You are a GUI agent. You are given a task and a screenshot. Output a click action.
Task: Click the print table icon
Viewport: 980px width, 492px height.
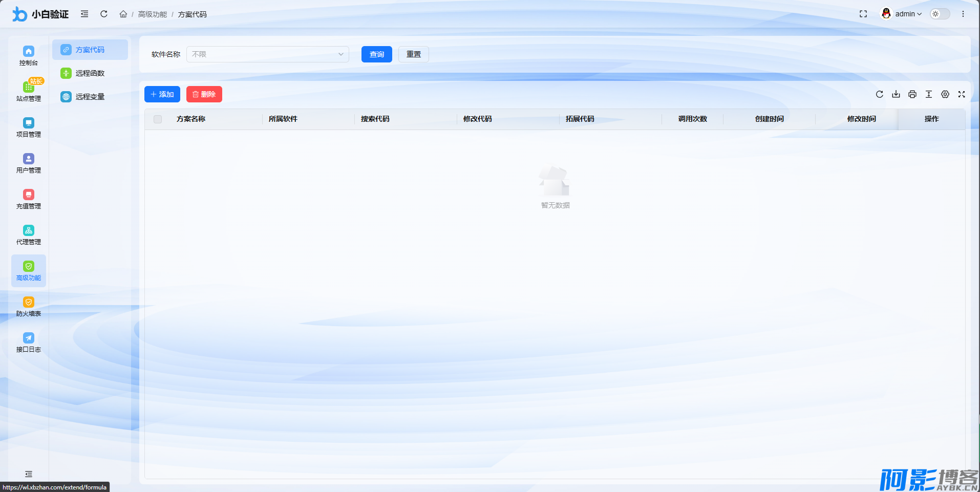[x=912, y=94]
